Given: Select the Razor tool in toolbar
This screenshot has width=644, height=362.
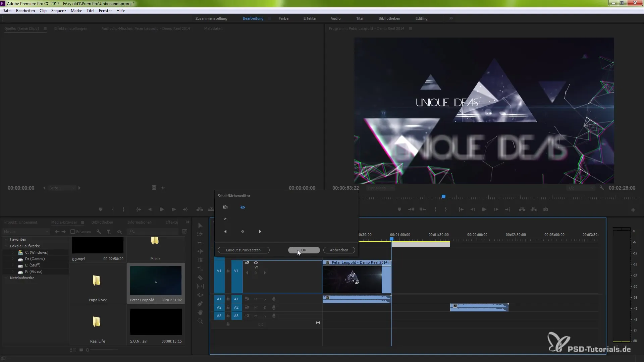Looking at the screenshot, I should tap(200, 278).
